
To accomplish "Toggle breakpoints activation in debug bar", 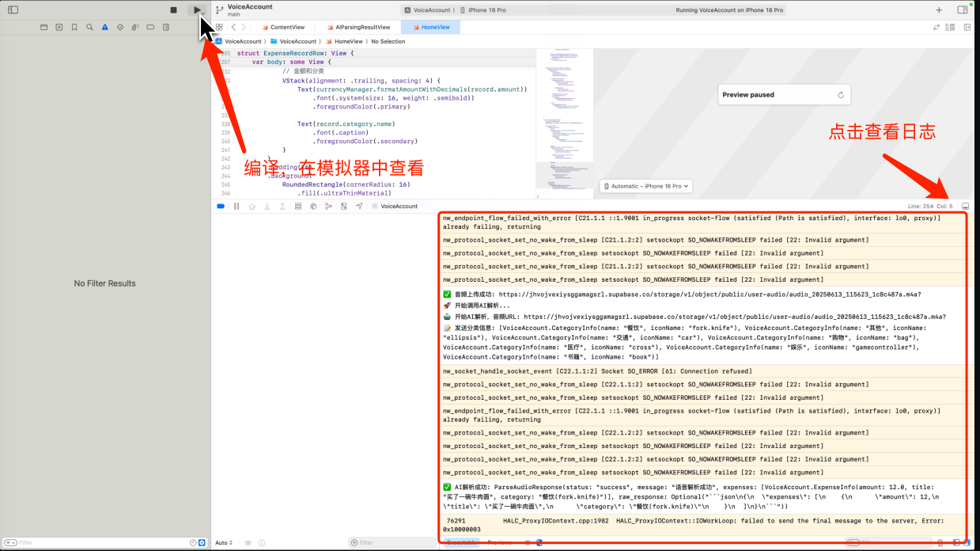I will (x=221, y=206).
